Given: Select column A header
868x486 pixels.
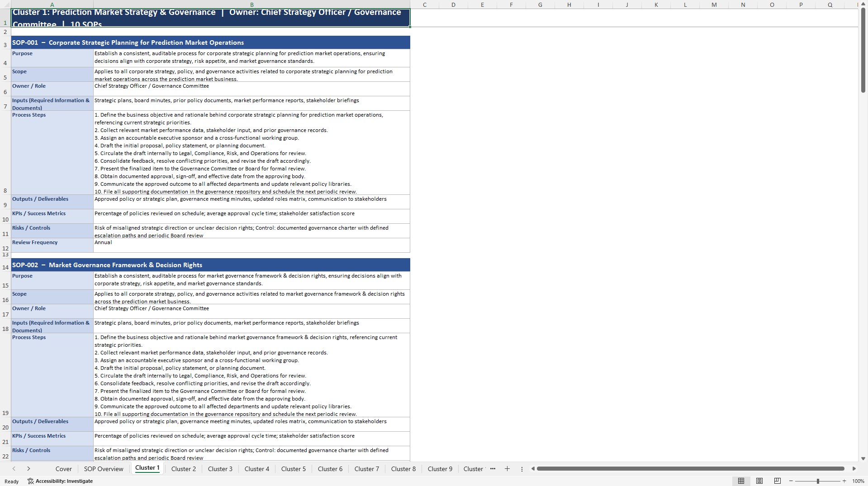Looking at the screenshot, I should pyautogui.click(x=52, y=5).
